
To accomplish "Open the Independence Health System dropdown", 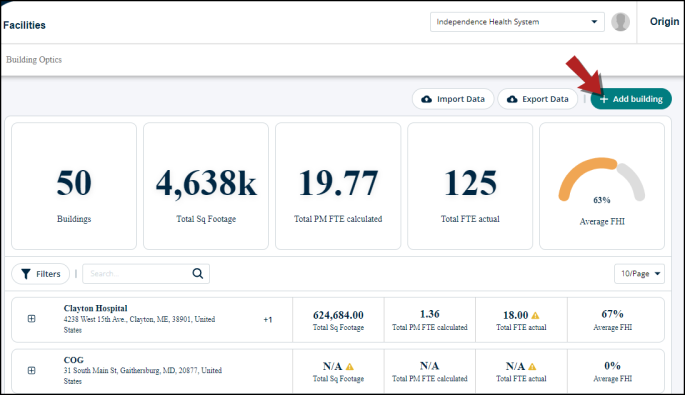I will (x=517, y=22).
